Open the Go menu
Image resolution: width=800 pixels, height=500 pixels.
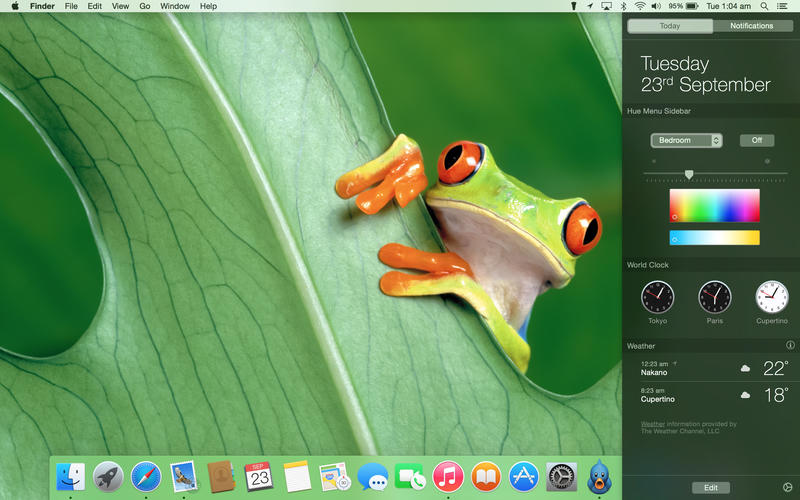click(x=145, y=6)
